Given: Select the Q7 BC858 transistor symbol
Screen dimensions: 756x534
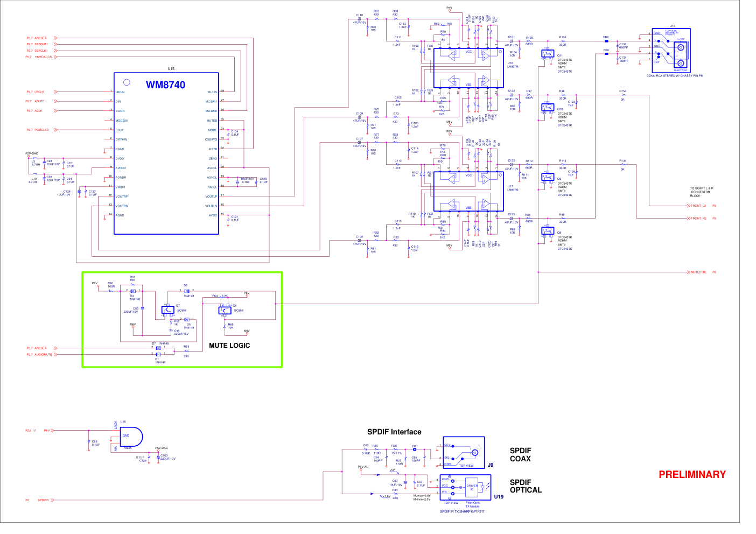Looking at the screenshot, I should point(167,310).
